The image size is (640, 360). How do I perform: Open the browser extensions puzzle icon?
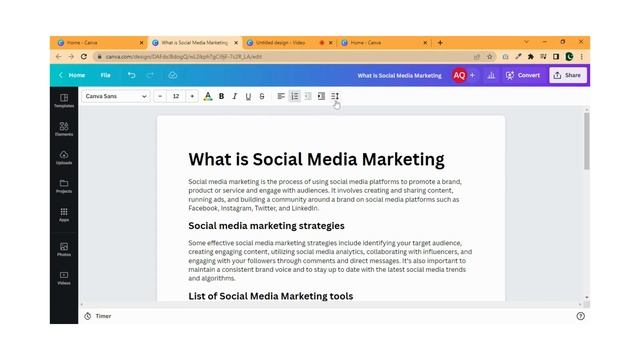531,57
